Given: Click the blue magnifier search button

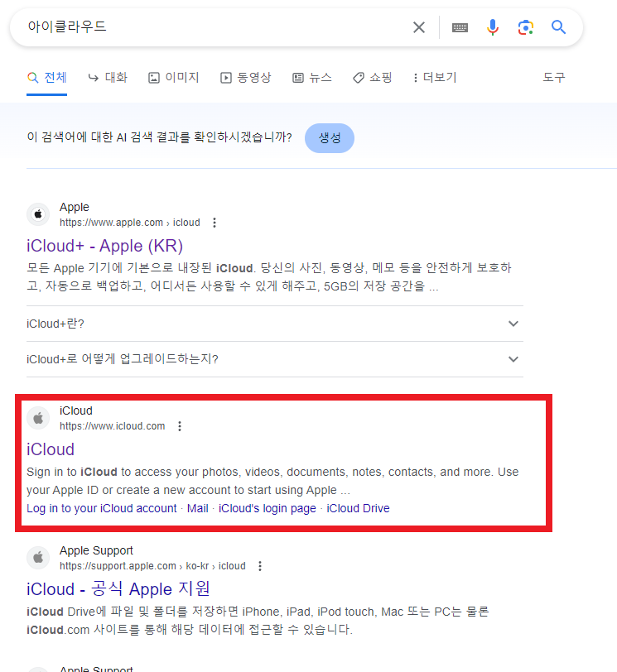Looking at the screenshot, I should [559, 27].
